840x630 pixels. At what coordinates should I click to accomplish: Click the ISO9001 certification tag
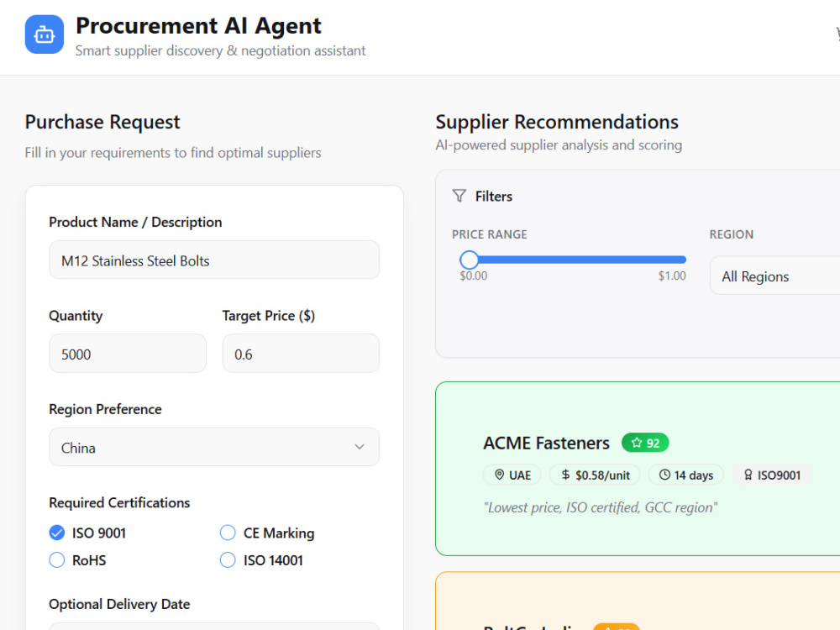pos(771,475)
